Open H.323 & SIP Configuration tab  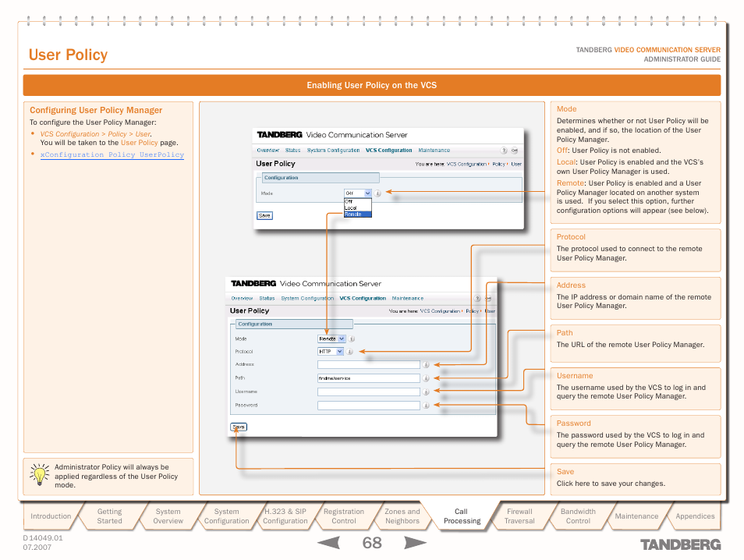click(x=285, y=516)
